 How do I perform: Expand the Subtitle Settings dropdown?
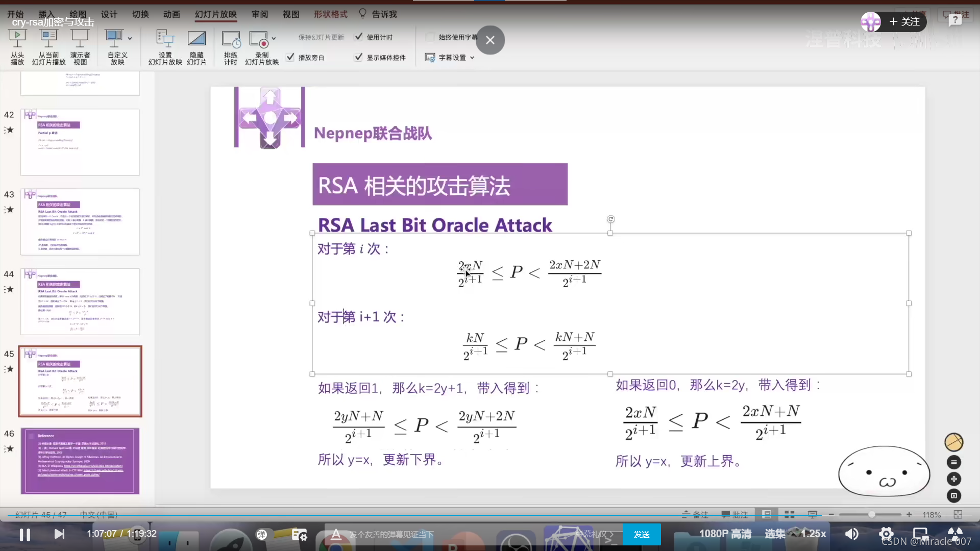[x=472, y=58]
